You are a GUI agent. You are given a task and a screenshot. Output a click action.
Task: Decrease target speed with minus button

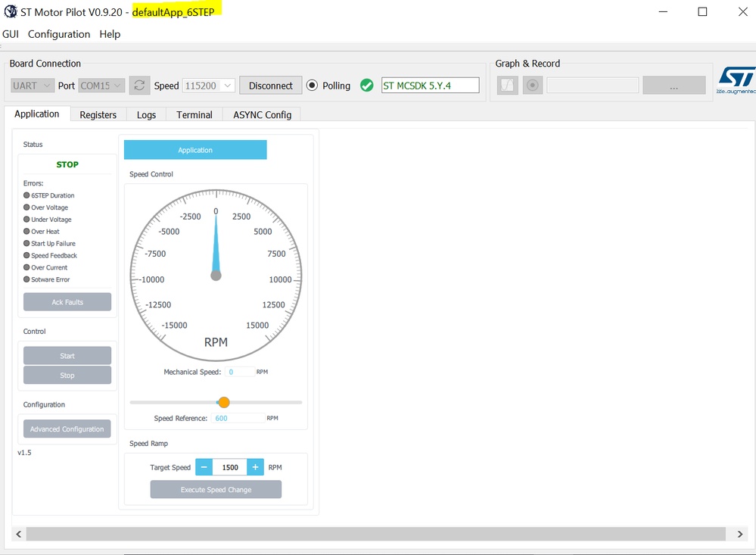[x=204, y=467]
